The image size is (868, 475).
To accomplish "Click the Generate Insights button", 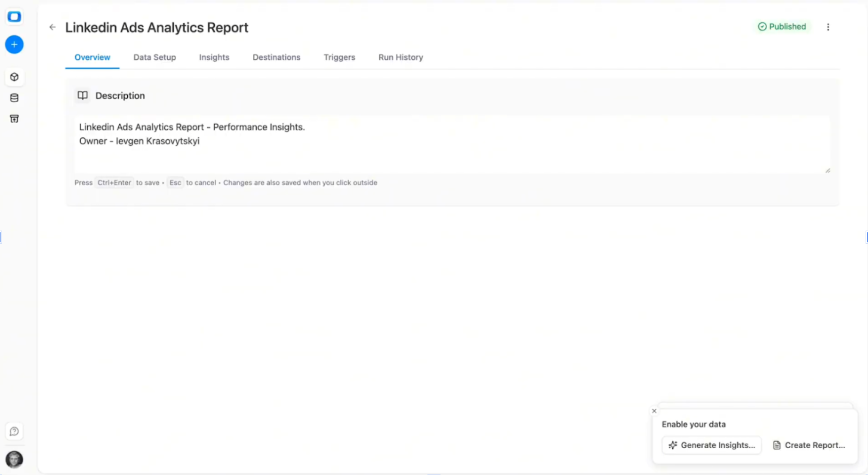I will click(x=712, y=445).
